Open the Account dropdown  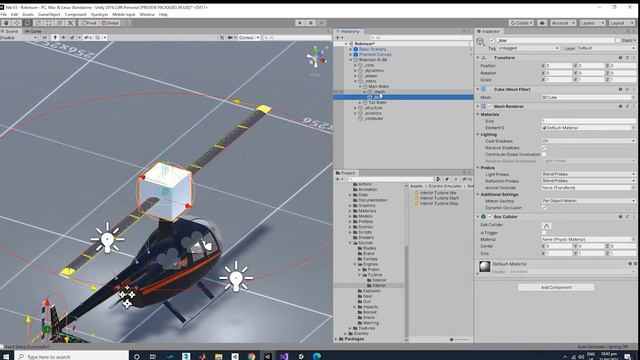[x=563, y=23]
